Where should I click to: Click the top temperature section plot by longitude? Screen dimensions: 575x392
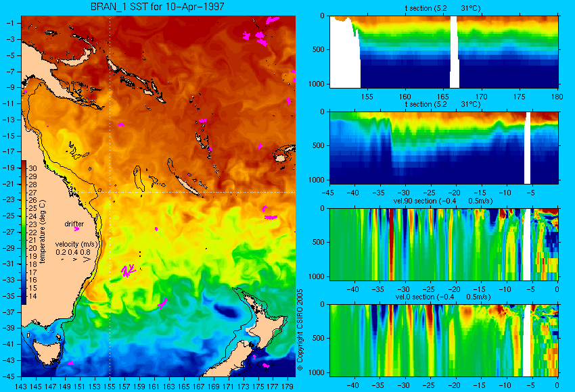point(444,51)
